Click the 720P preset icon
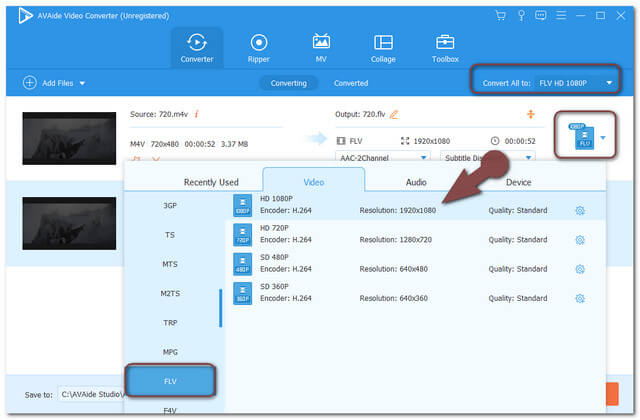 click(x=242, y=235)
